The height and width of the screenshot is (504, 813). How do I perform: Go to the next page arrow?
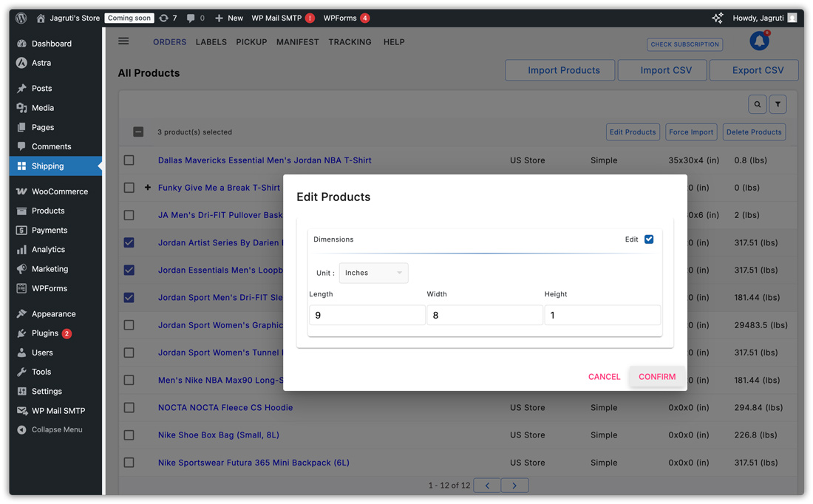click(514, 486)
